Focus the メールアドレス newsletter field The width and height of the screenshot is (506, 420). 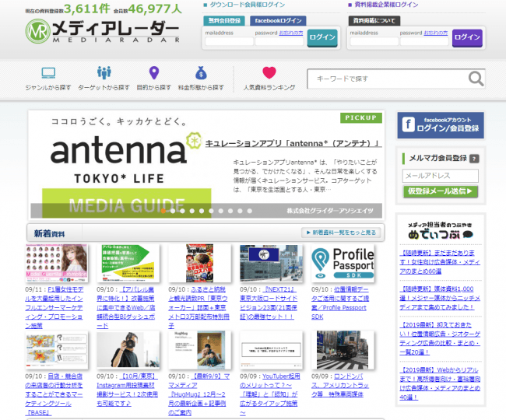tap(440, 176)
